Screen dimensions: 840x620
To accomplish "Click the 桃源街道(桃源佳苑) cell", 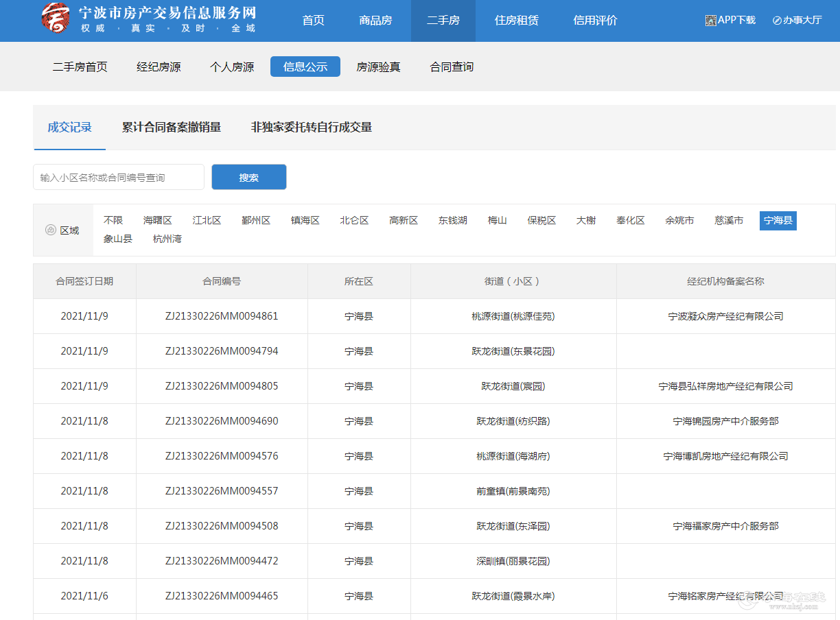I will (x=513, y=316).
